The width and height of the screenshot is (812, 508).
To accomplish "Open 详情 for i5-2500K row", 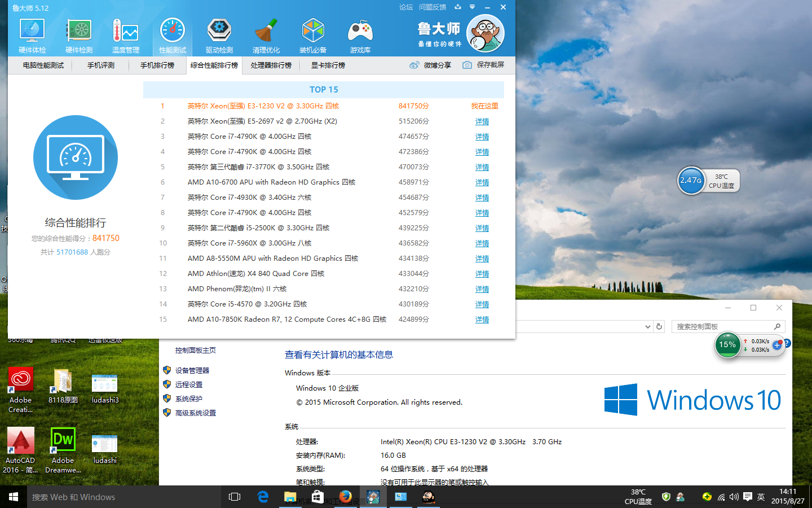I will pyautogui.click(x=482, y=228).
